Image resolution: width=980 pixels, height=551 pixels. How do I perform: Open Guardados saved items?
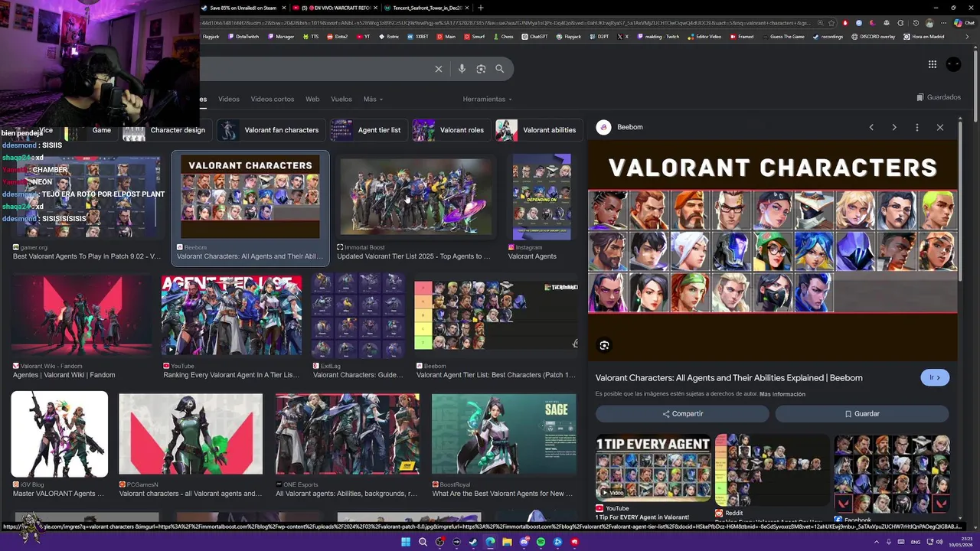click(x=939, y=97)
